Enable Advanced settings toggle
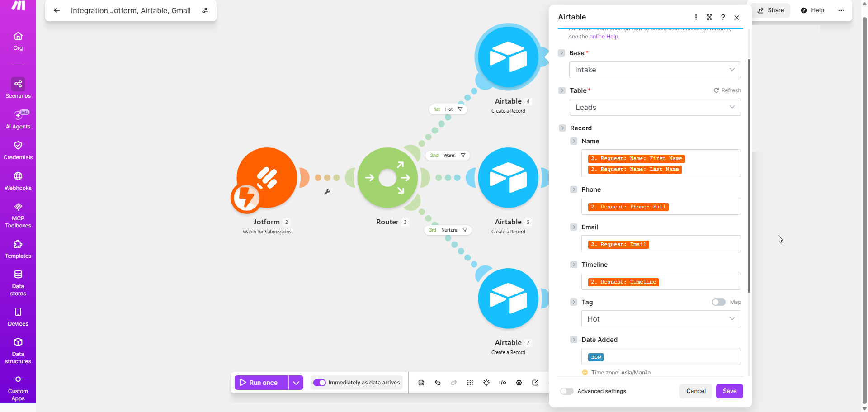 coord(566,391)
